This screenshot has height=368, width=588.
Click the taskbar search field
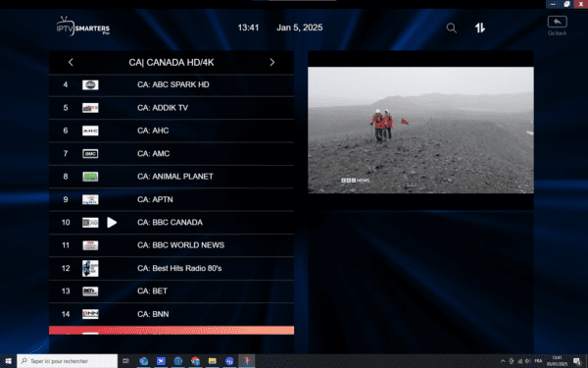tap(67, 361)
